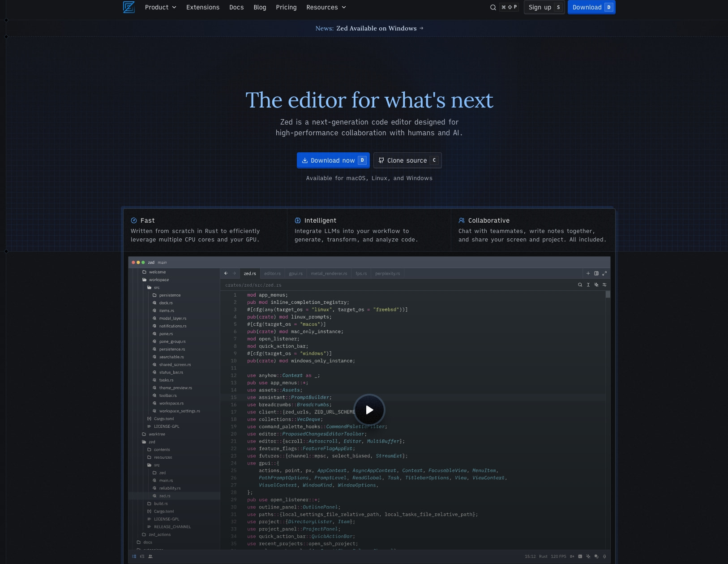Click the inline assist sparkle icon in editor toolbar

(x=596, y=285)
